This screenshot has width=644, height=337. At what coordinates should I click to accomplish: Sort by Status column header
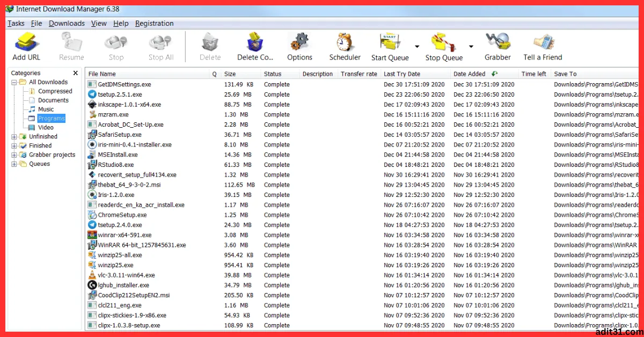tap(280, 74)
